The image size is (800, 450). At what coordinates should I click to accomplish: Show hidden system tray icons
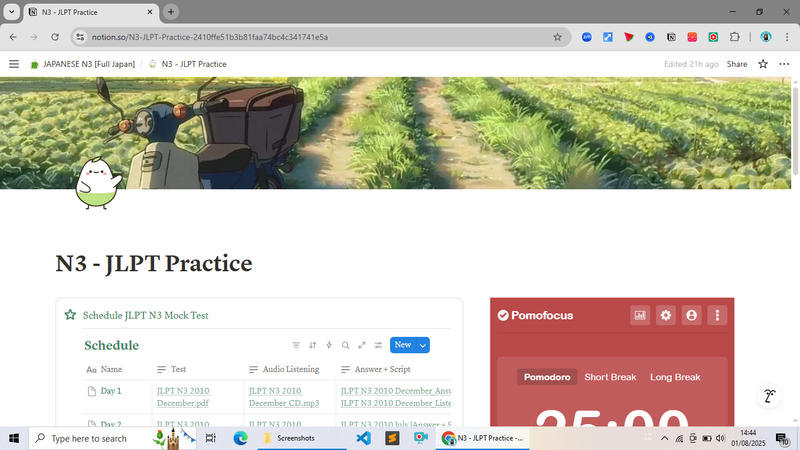(x=664, y=438)
